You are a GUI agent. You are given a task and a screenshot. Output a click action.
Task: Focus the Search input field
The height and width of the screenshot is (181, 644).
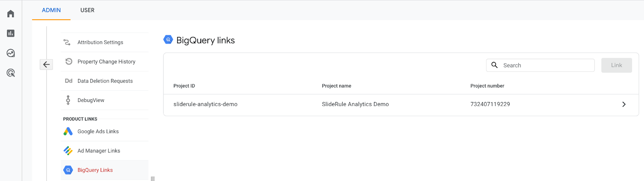point(545,65)
